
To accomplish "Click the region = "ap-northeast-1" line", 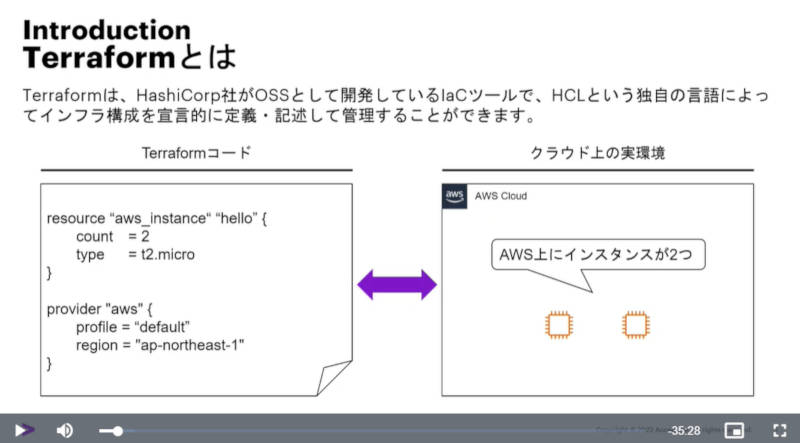I will click(x=160, y=346).
